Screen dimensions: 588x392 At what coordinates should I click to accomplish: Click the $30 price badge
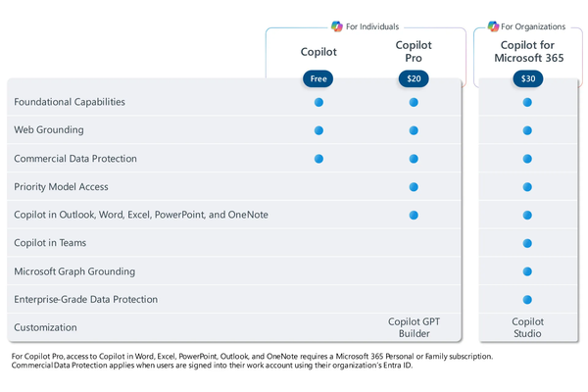[x=527, y=78]
